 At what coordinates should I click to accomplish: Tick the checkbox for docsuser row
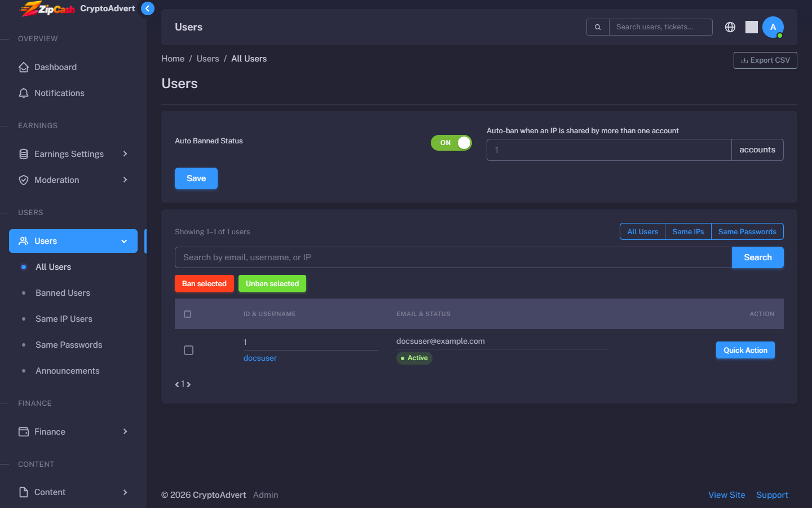coord(189,351)
